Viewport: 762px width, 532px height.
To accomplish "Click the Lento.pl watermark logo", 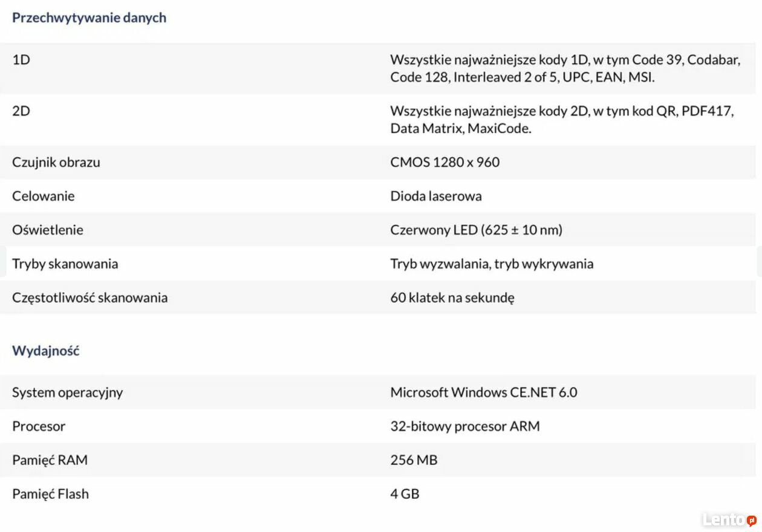I will coord(729,520).
